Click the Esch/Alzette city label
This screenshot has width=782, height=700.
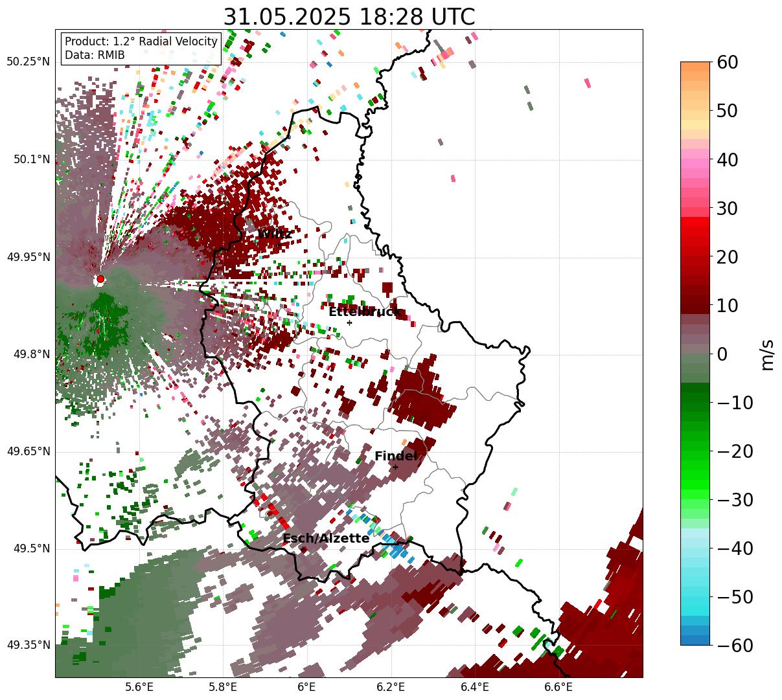326,538
